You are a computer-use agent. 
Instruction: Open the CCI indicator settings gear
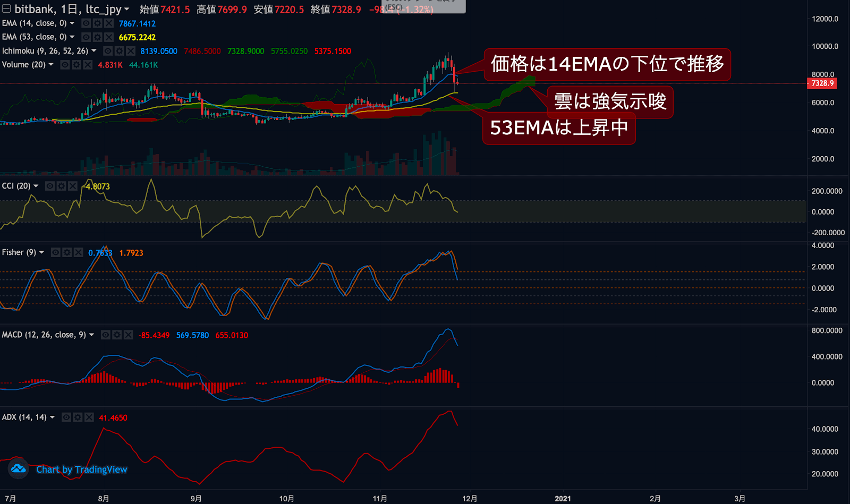point(61,186)
